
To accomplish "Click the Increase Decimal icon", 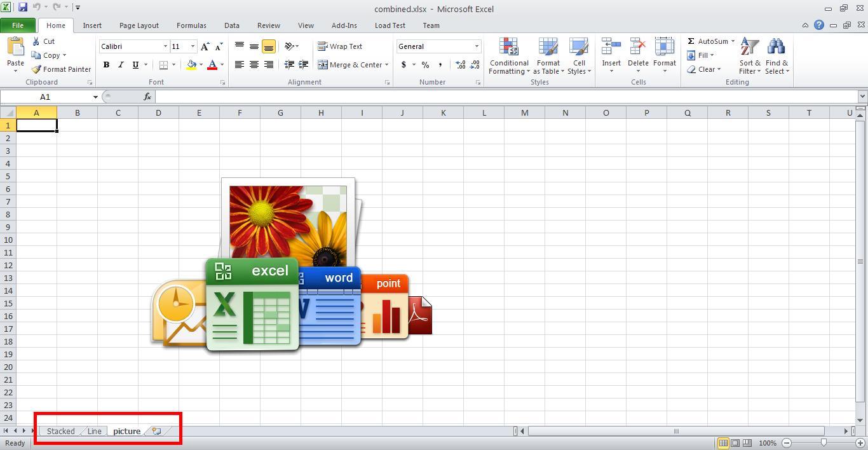I will pos(459,64).
